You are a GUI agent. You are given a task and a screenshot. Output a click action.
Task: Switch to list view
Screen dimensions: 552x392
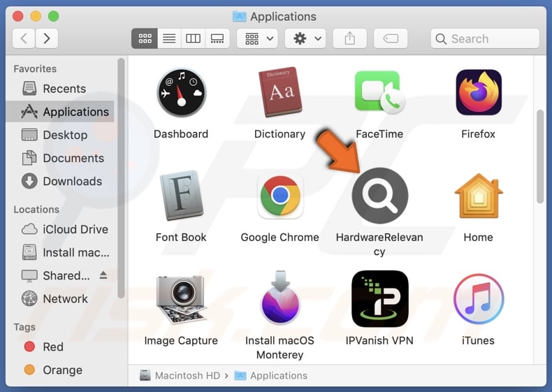pyautogui.click(x=169, y=38)
